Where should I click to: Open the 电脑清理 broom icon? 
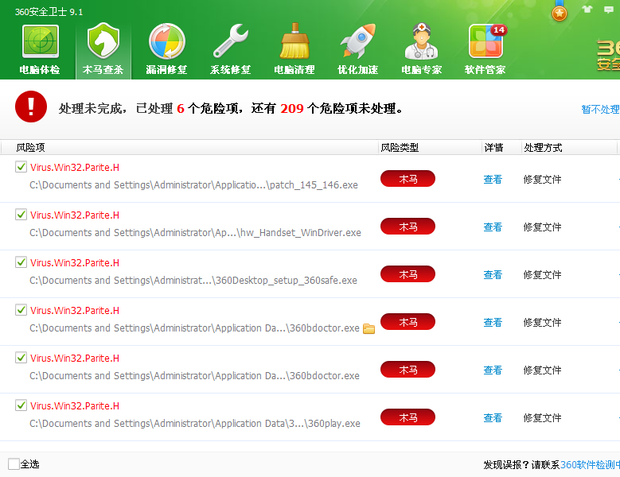tap(294, 44)
